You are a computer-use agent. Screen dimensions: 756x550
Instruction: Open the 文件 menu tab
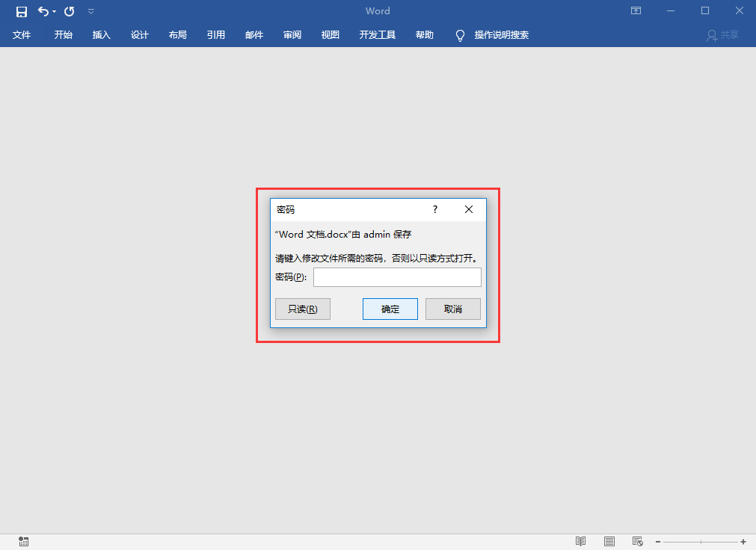pyautogui.click(x=22, y=34)
